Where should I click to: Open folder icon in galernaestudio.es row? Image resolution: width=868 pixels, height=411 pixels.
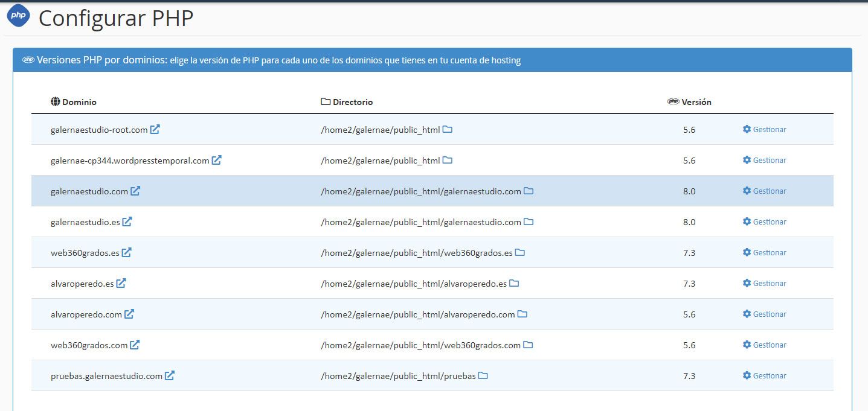point(529,221)
